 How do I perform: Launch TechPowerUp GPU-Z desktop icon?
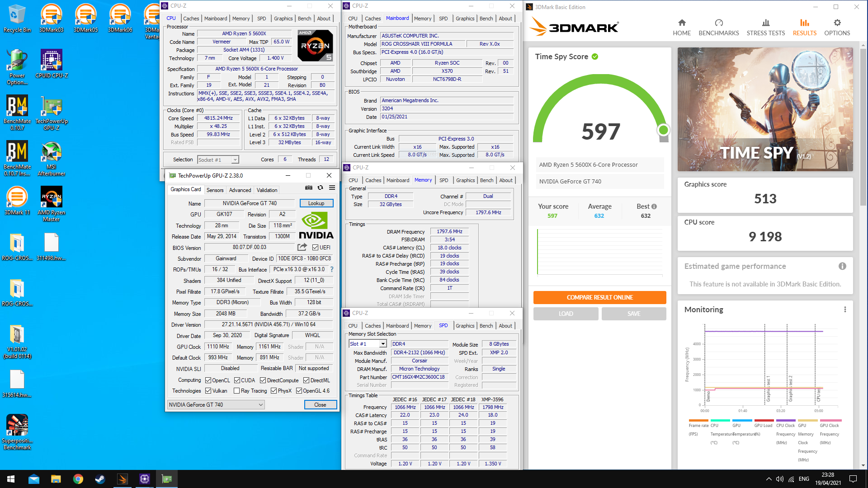coord(52,113)
